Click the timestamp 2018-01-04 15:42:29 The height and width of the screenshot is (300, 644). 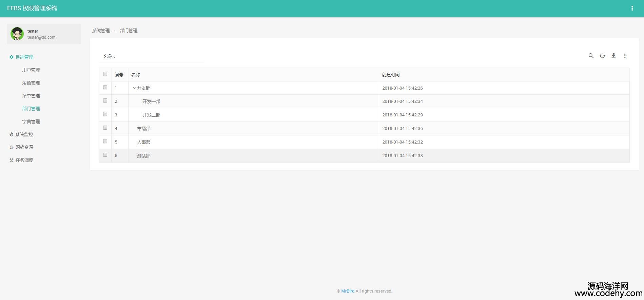pyautogui.click(x=403, y=115)
